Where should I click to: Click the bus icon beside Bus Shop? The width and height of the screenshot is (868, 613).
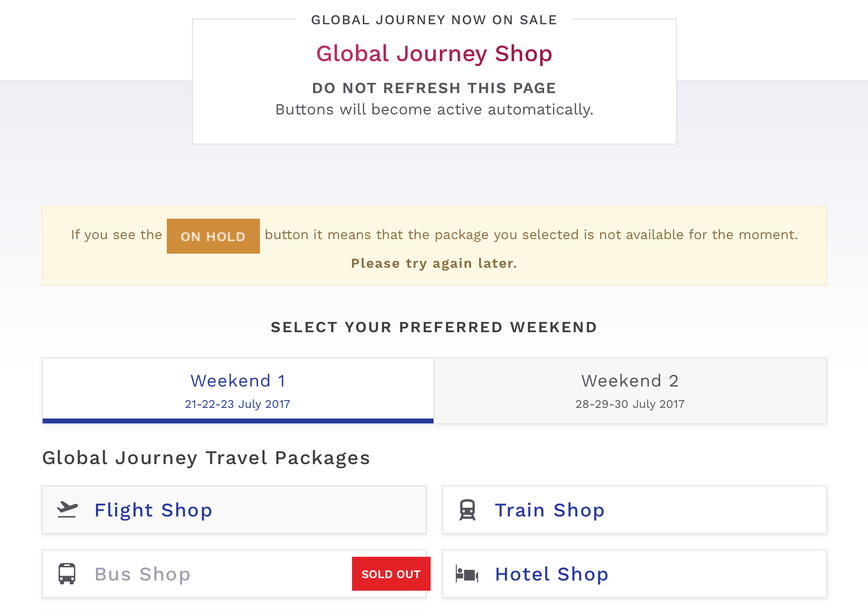[67, 574]
